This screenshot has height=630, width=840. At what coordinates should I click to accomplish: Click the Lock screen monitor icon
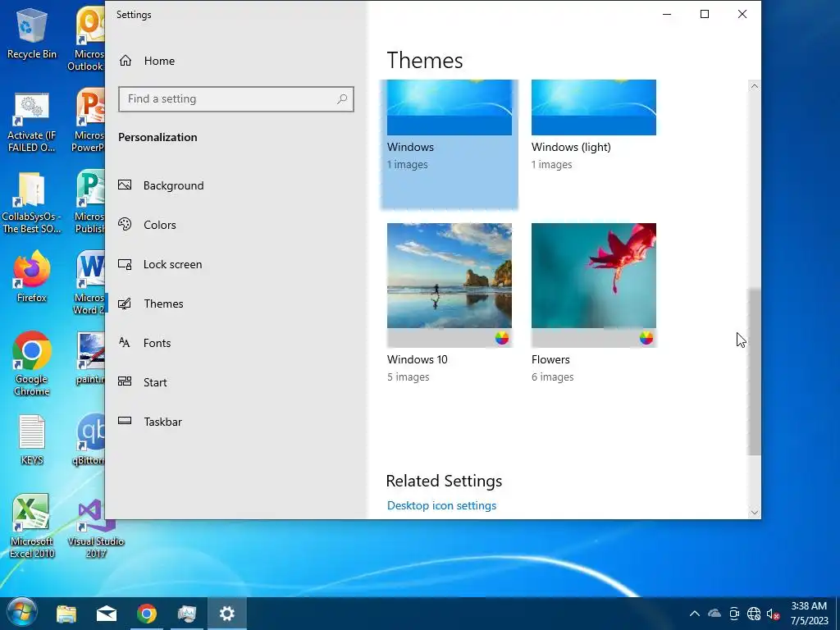125,264
